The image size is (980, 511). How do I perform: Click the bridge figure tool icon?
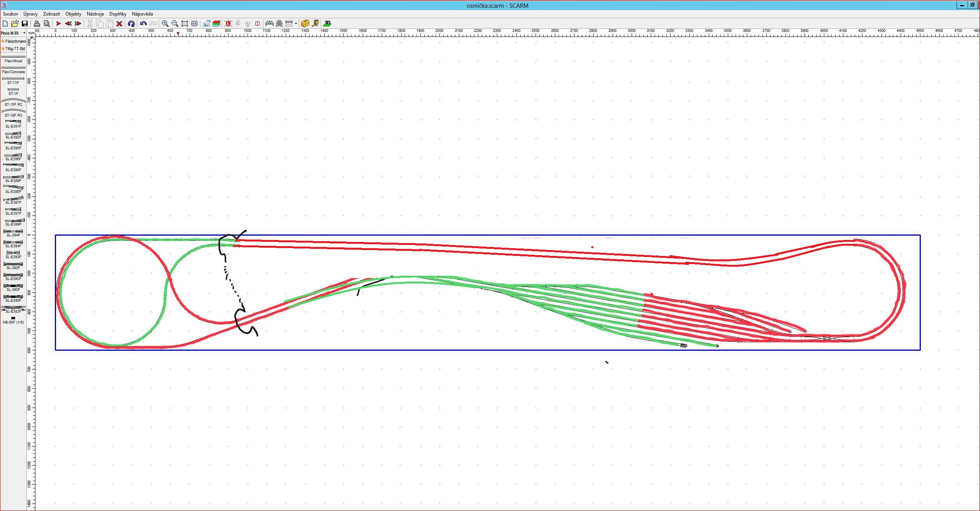pyautogui.click(x=269, y=23)
